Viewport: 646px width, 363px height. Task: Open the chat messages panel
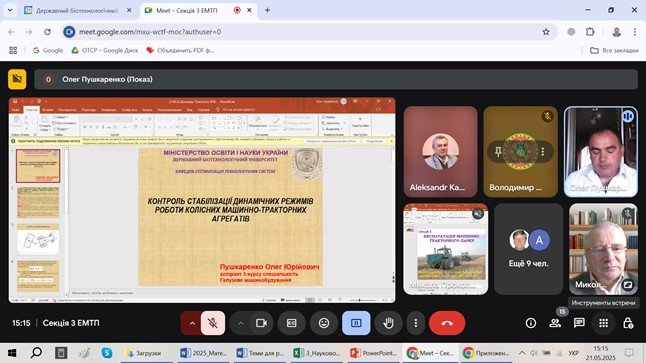pos(579,323)
